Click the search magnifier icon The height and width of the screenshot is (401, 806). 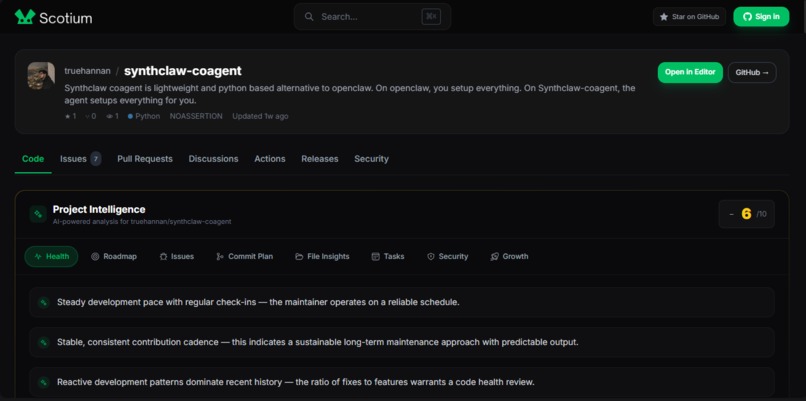point(309,16)
